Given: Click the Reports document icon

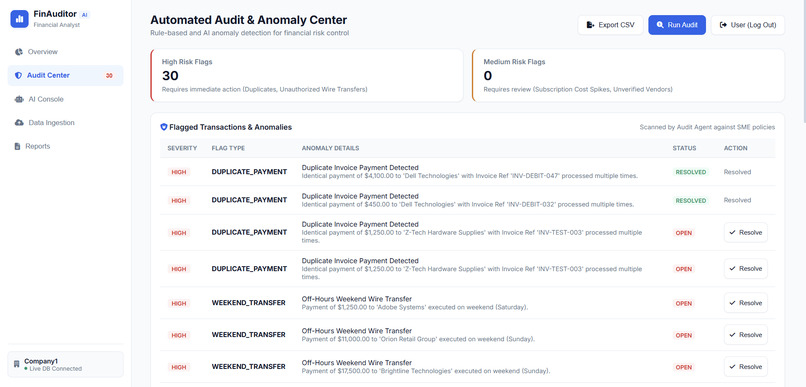Looking at the screenshot, I should tap(18, 146).
